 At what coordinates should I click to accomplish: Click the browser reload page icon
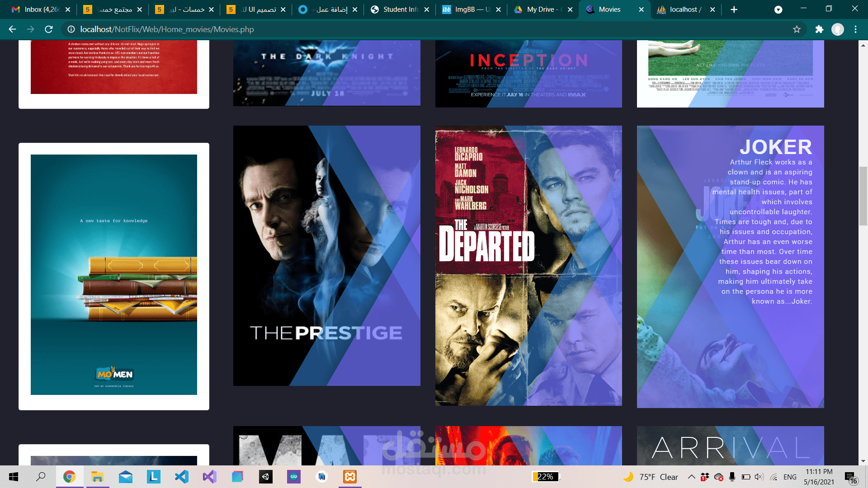49,29
